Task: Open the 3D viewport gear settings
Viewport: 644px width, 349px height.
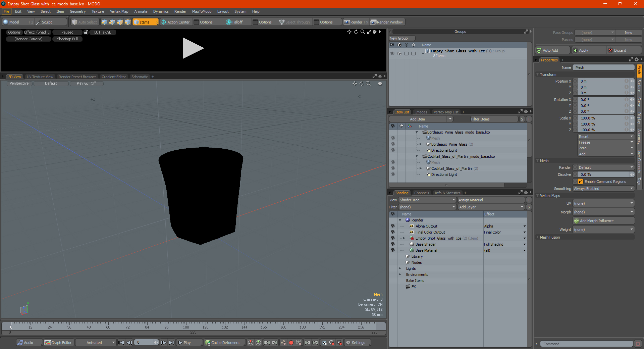Action: pyautogui.click(x=380, y=84)
